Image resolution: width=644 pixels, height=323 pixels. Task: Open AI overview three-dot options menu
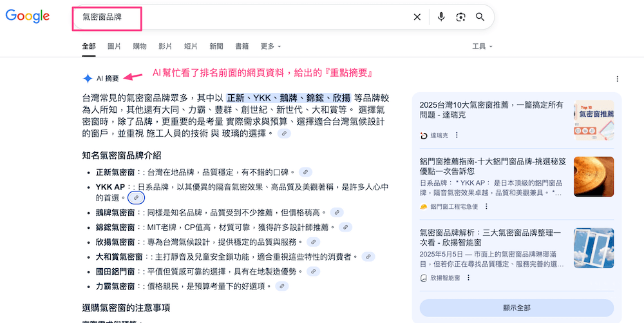pos(618,79)
